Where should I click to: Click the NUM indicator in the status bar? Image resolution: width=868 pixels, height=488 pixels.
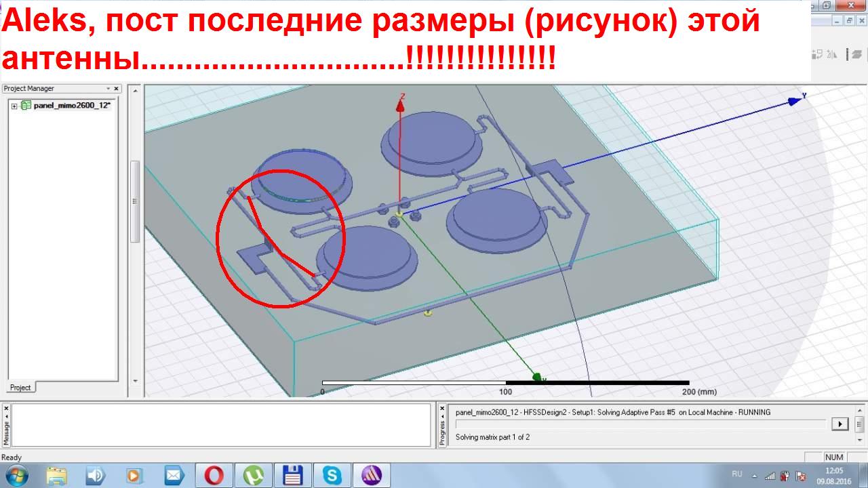click(833, 457)
